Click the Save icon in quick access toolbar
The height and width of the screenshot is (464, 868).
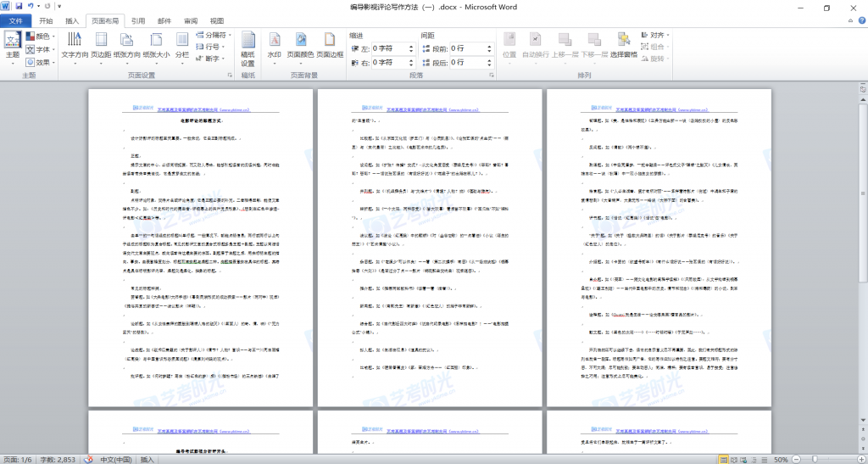coord(19,7)
